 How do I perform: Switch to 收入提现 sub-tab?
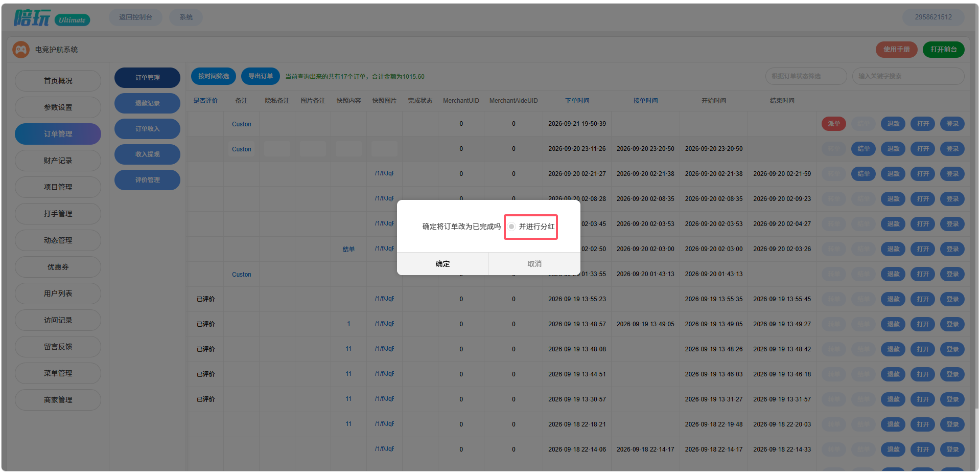pyautogui.click(x=147, y=154)
